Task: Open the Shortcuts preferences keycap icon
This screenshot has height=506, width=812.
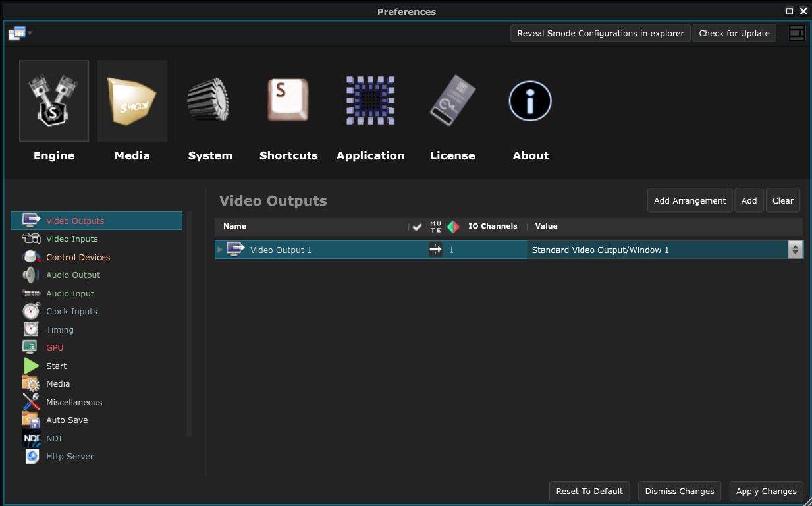Action: 288,100
